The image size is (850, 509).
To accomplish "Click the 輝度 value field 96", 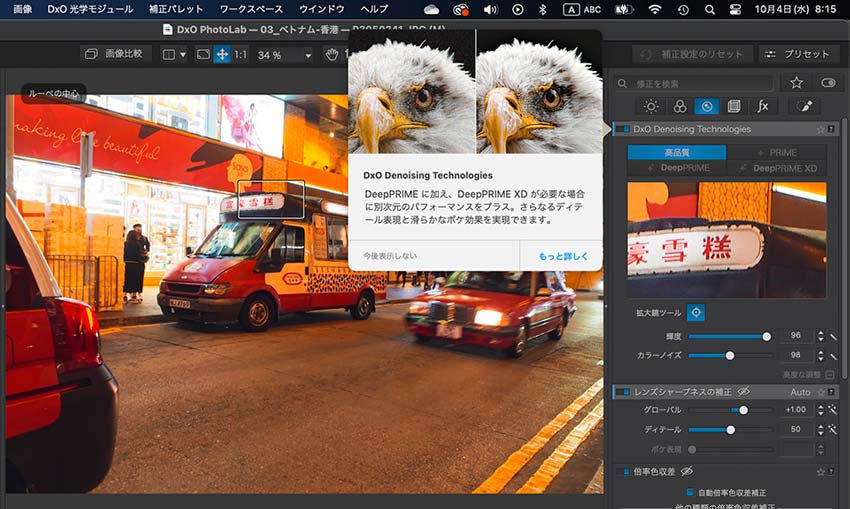I will pyautogui.click(x=796, y=336).
